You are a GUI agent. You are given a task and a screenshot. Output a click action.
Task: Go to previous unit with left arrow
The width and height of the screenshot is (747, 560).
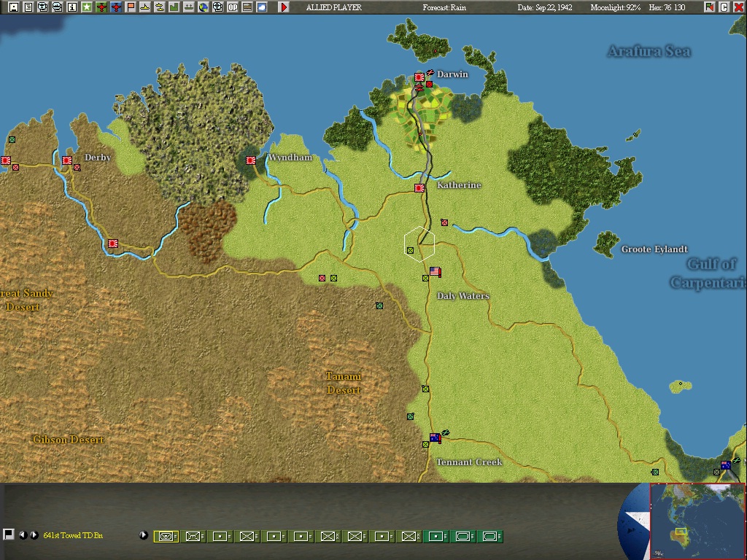pyautogui.click(x=23, y=534)
